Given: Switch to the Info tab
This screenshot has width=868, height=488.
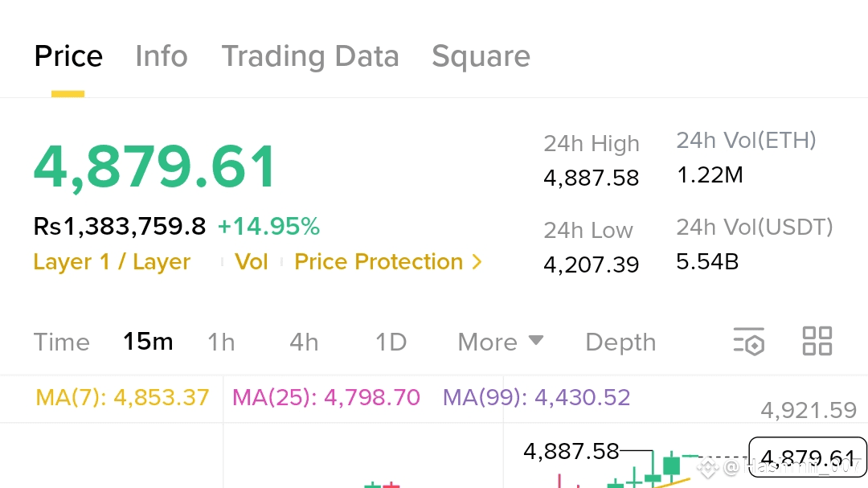Looking at the screenshot, I should [161, 56].
